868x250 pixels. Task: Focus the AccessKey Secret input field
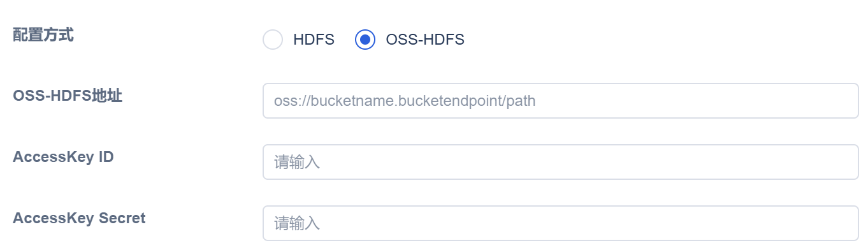pos(561,223)
